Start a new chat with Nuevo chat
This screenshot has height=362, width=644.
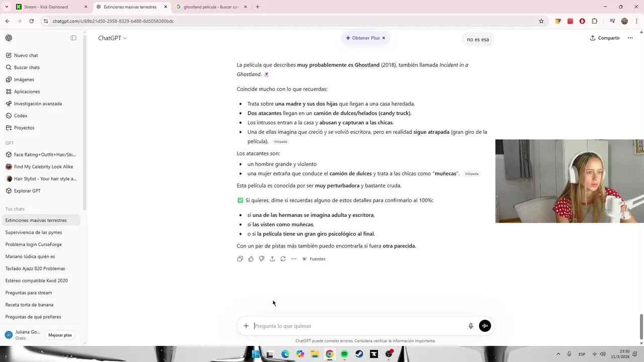pyautogui.click(x=41, y=55)
